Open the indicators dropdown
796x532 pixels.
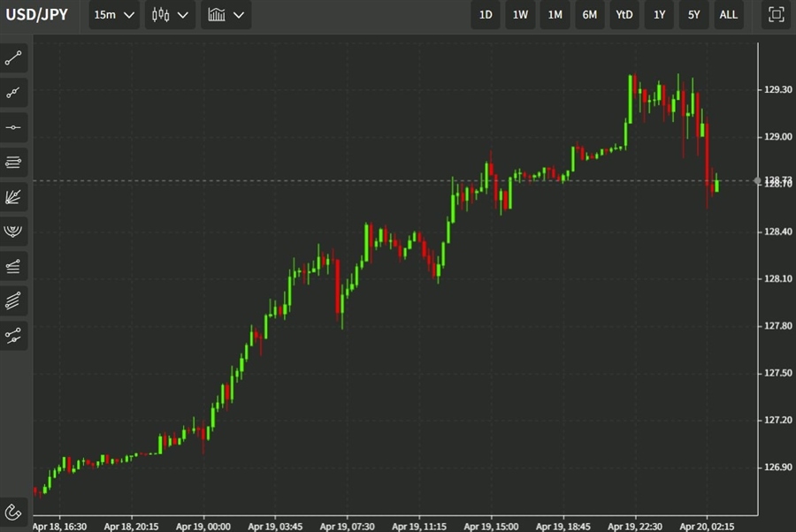[x=226, y=15]
